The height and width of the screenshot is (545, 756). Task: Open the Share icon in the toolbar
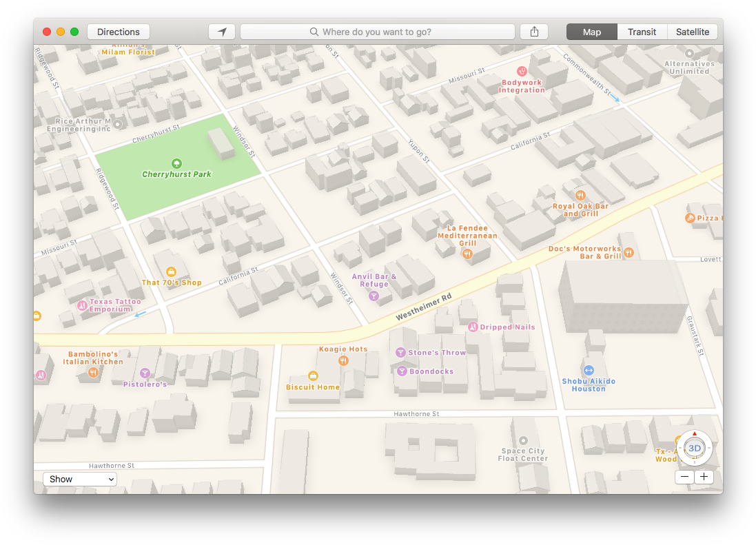[x=533, y=31]
